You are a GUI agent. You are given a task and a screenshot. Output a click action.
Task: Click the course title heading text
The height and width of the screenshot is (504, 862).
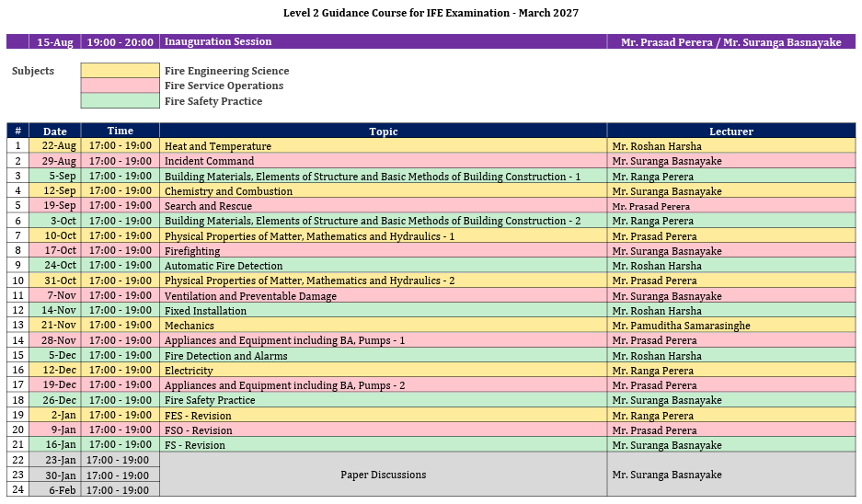tap(431, 13)
